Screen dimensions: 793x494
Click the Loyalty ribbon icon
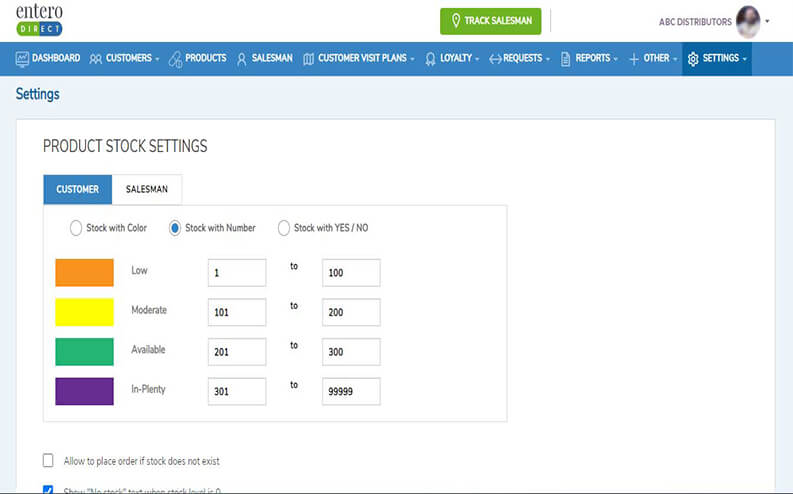[430, 59]
